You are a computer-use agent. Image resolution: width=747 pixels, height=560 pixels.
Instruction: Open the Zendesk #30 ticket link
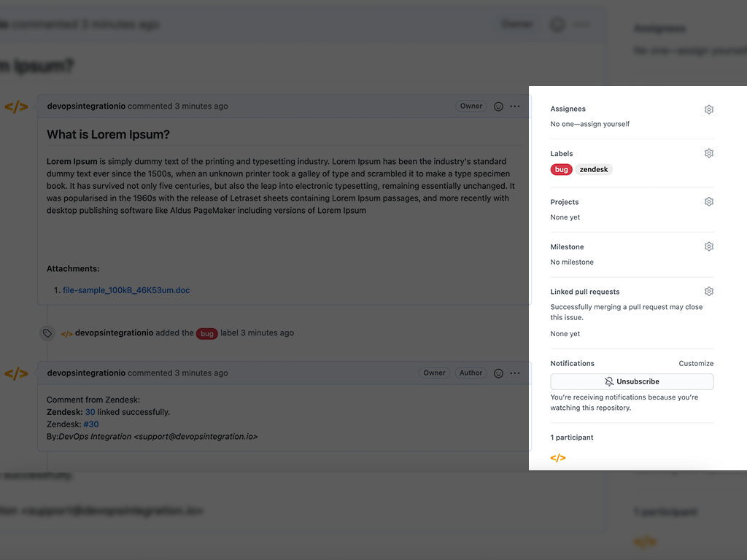91,424
